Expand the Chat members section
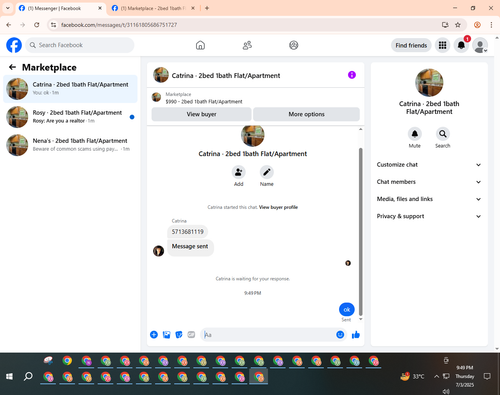The height and width of the screenshot is (395, 500). (x=429, y=182)
